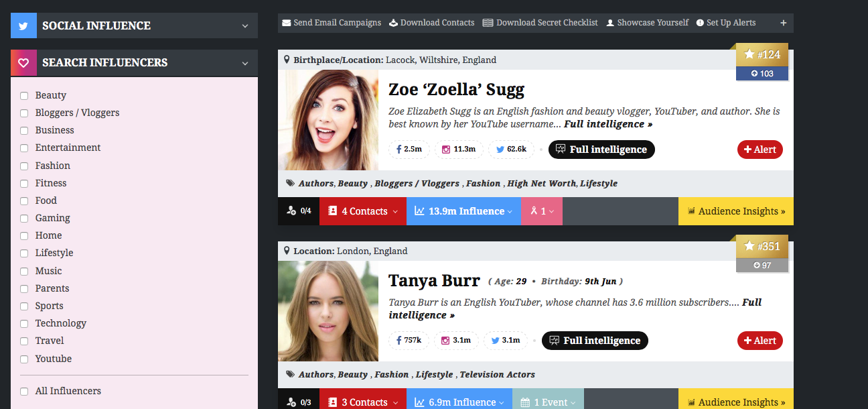This screenshot has width=868, height=409.
Task: Check the Lifestyle filter checkbox
Action: coord(24,253)
